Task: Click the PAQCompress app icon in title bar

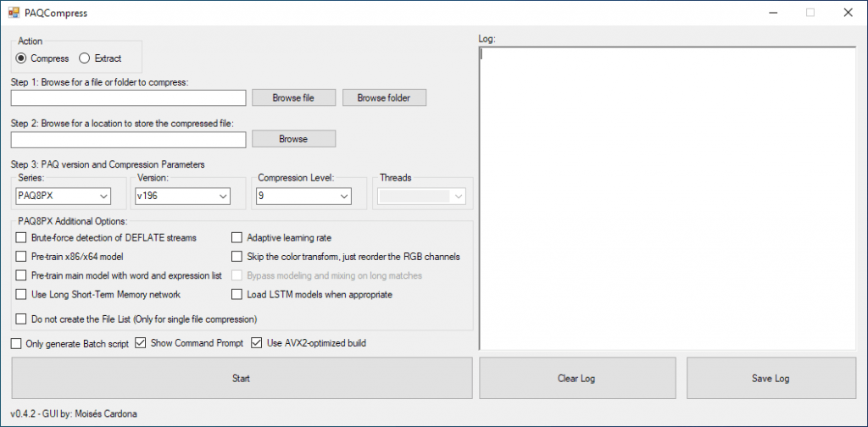Action: (x=14, y=13)
